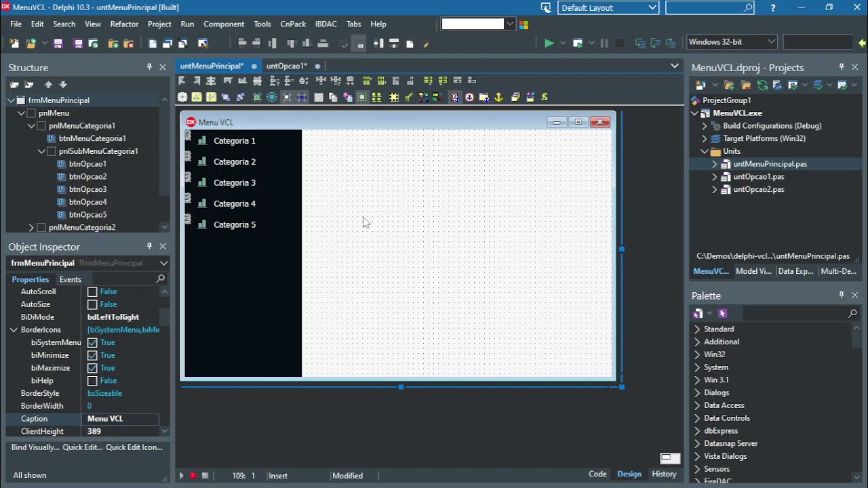Click the Bind Visually link

click(x=35, y=447)
